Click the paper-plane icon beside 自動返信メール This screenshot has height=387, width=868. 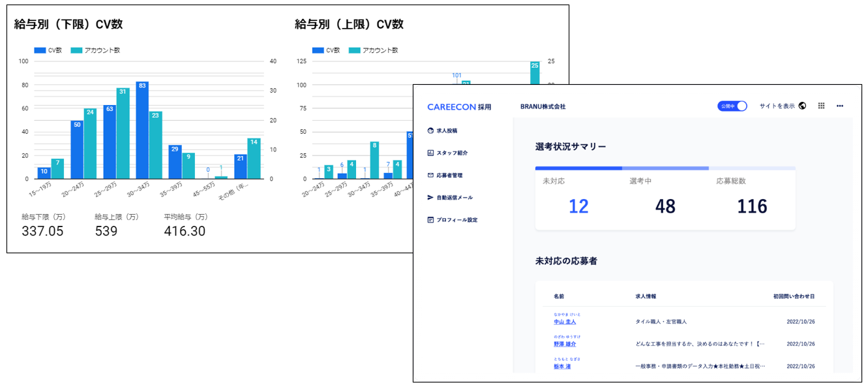click(430, 197)
